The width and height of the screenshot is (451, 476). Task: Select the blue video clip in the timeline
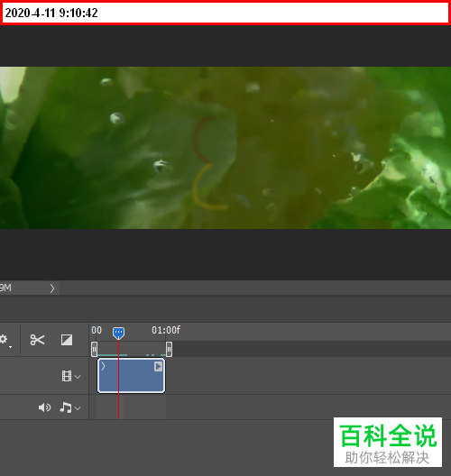click(131, 376)
